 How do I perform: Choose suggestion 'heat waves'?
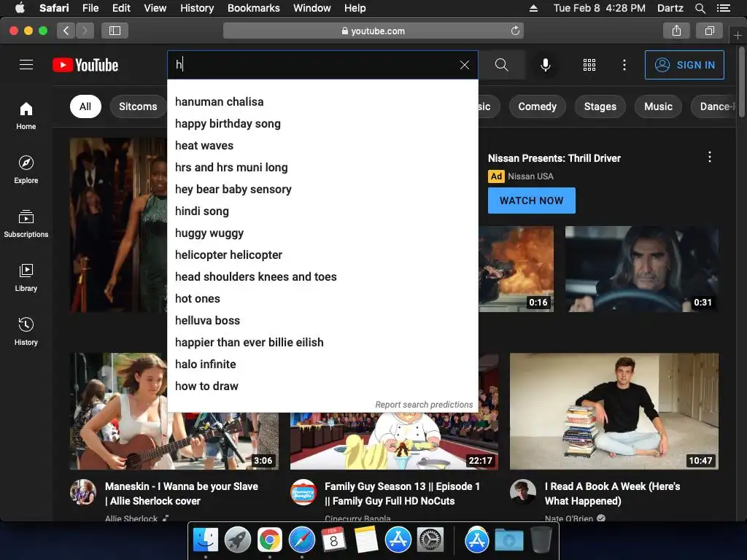[x=322, y=146]
